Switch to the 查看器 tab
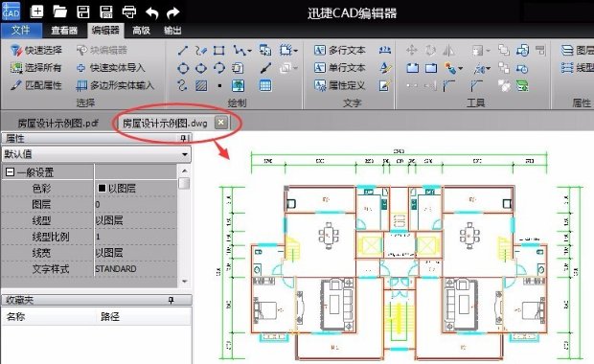This screenshot has height=364, width=594. pyautogui.click(x=64, y=31)
